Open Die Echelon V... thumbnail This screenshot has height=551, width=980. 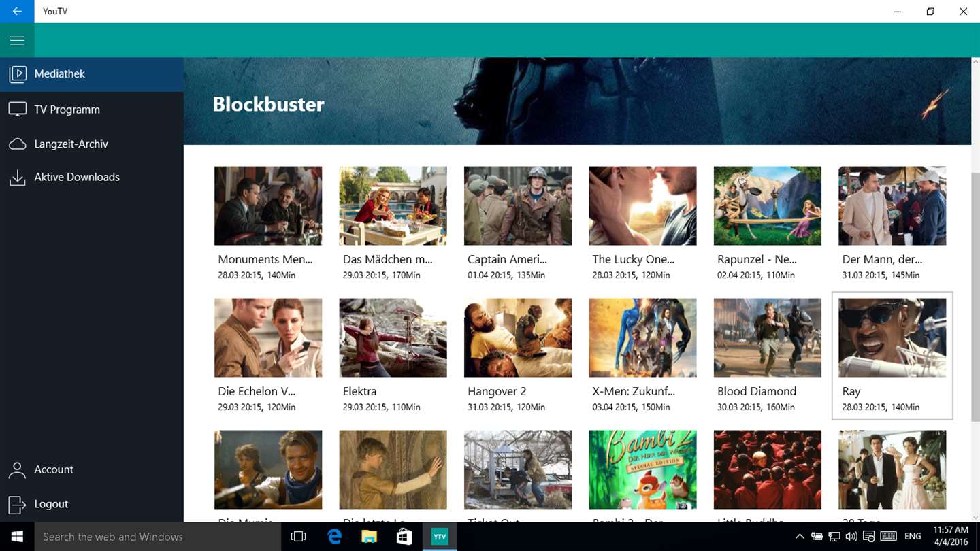268,337
